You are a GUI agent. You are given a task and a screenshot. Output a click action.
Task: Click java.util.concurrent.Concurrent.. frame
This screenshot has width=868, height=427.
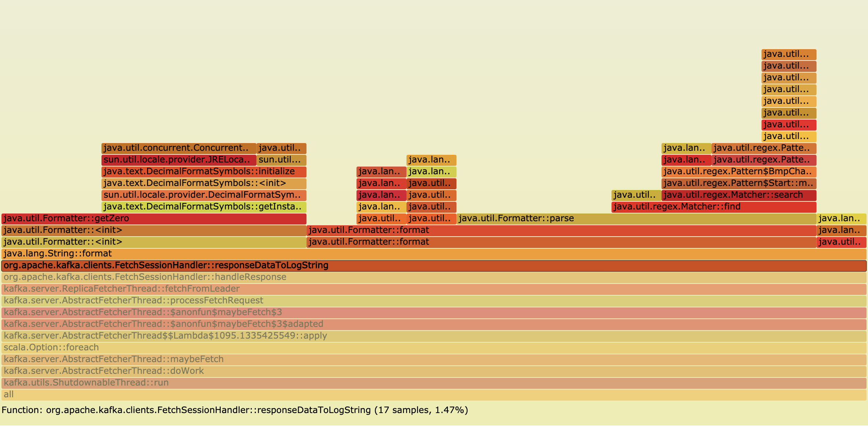179,148
